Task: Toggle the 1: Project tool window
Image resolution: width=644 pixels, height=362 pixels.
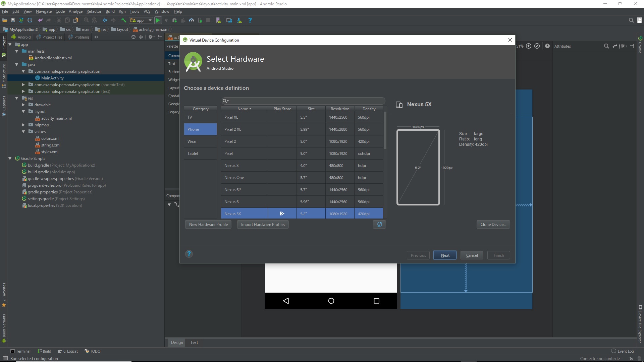Action: (x=4, y=46)
